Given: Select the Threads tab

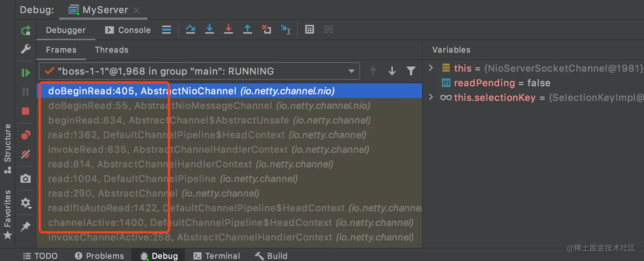Looking at the screenshot, I should pyautogui.click(x=112, y=50).
